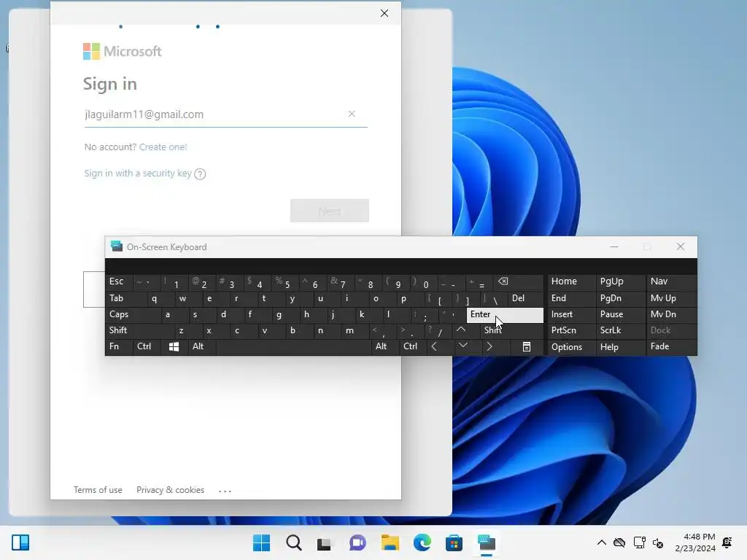The height and width of the screenshot is (560, 747).
Task: Toggle the ScrLk key
Action: click(619, 330)
